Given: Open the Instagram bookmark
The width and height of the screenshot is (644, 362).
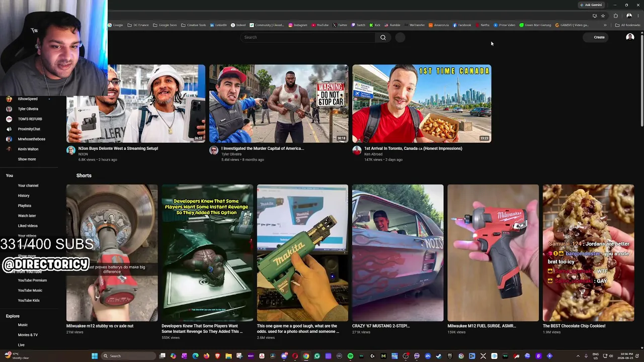Looking at the screenshot, I should (298, 25).
